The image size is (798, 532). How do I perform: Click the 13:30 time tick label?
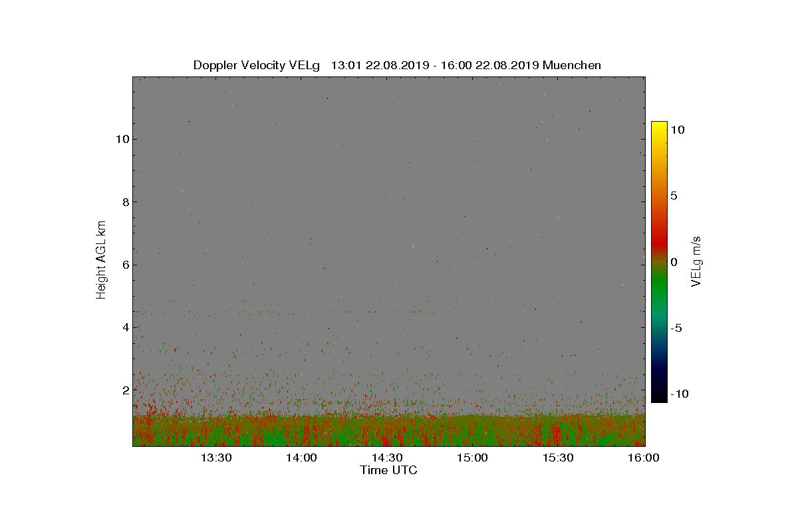[x=216, y=458]
